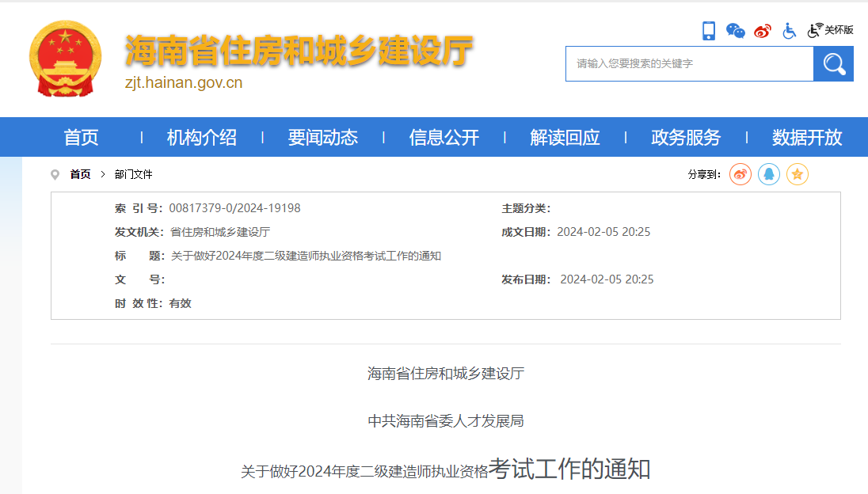Switch to 关怀版 care mode

[x=831, y=30]
